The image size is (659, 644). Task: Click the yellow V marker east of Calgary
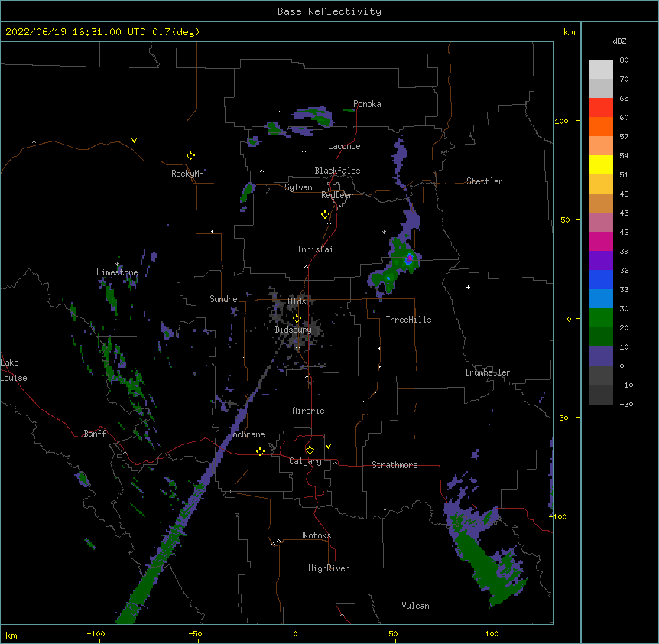328,447
